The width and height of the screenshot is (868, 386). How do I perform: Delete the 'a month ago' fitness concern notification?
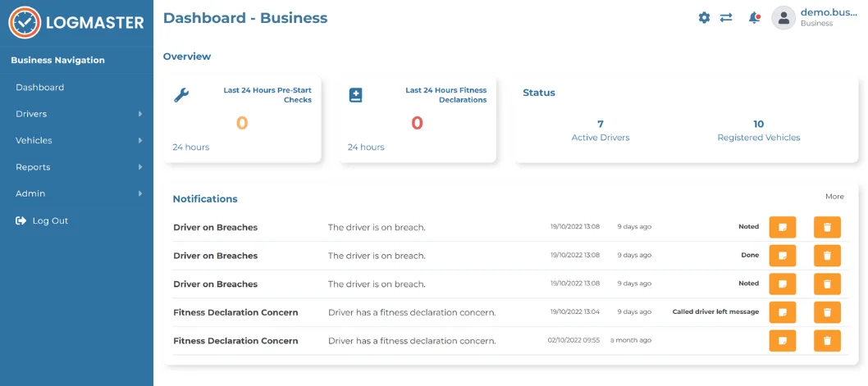click(x=827, y=341)
